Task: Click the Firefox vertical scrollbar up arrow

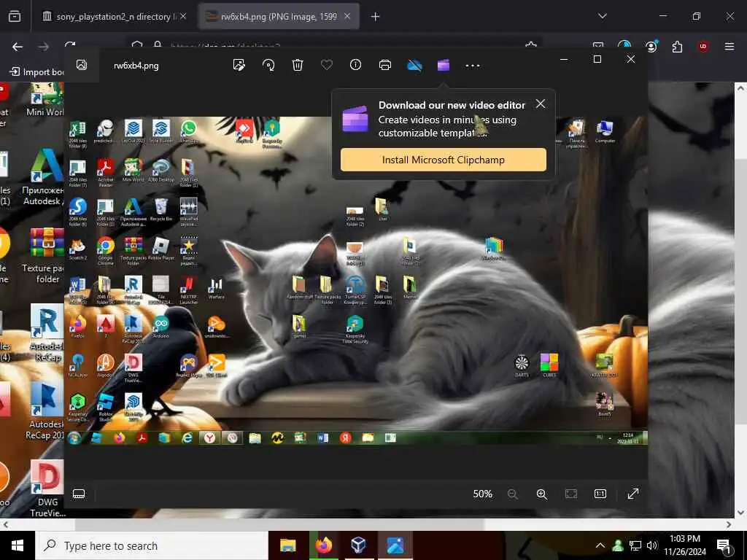Action: [741, 88]
